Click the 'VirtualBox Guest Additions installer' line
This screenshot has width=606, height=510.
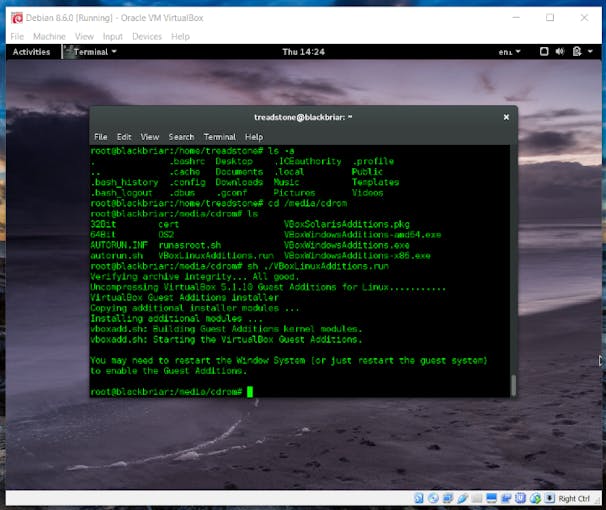[184, 298]
